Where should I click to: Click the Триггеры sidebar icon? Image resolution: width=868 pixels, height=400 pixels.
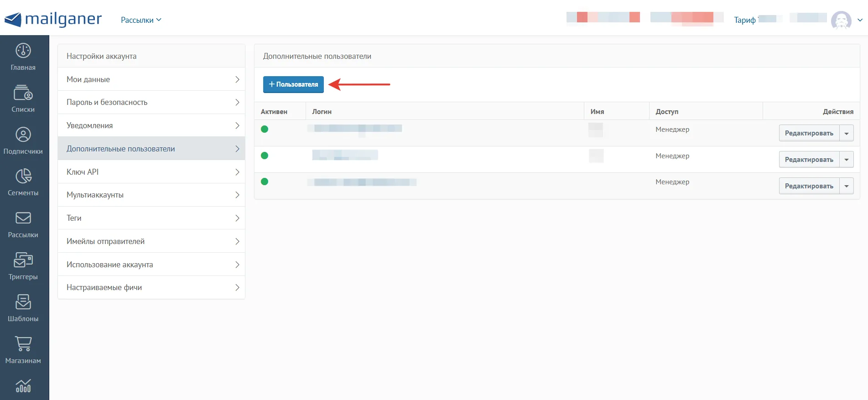click(23, 260)
